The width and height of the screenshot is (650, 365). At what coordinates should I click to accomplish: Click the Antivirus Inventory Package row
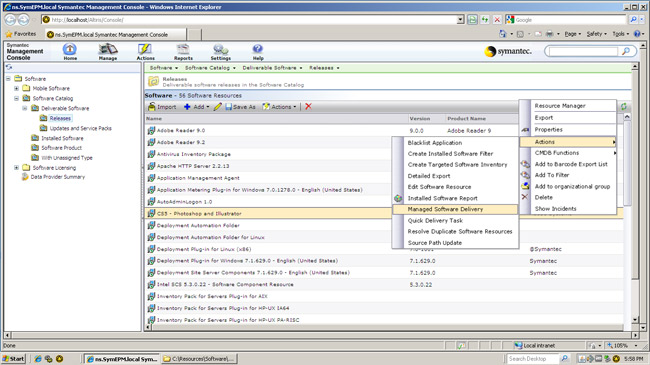(269, 154)
